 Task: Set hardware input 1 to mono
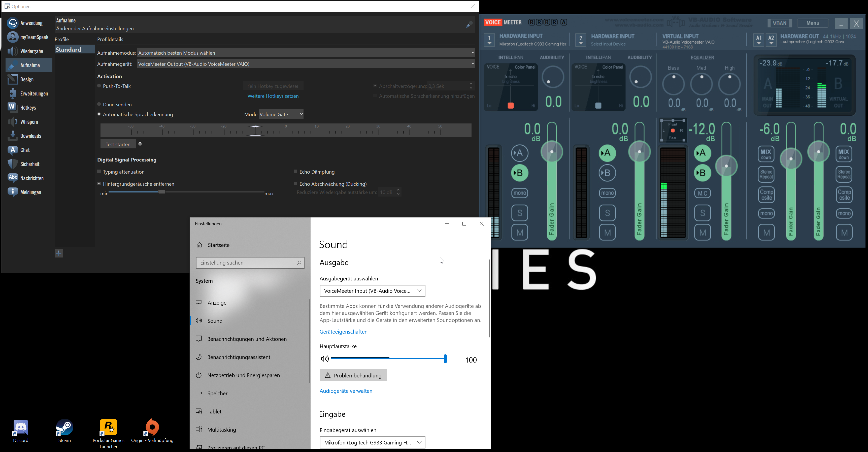click(520, 193)
